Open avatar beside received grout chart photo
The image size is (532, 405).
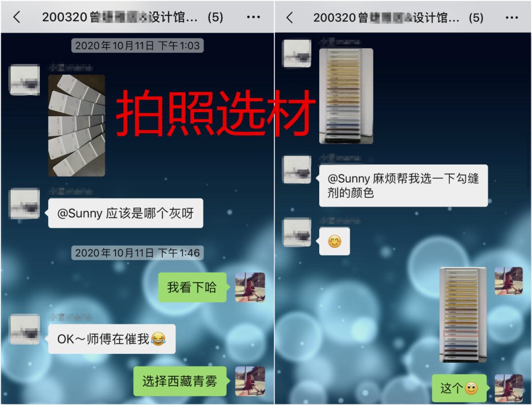(297, 53)
